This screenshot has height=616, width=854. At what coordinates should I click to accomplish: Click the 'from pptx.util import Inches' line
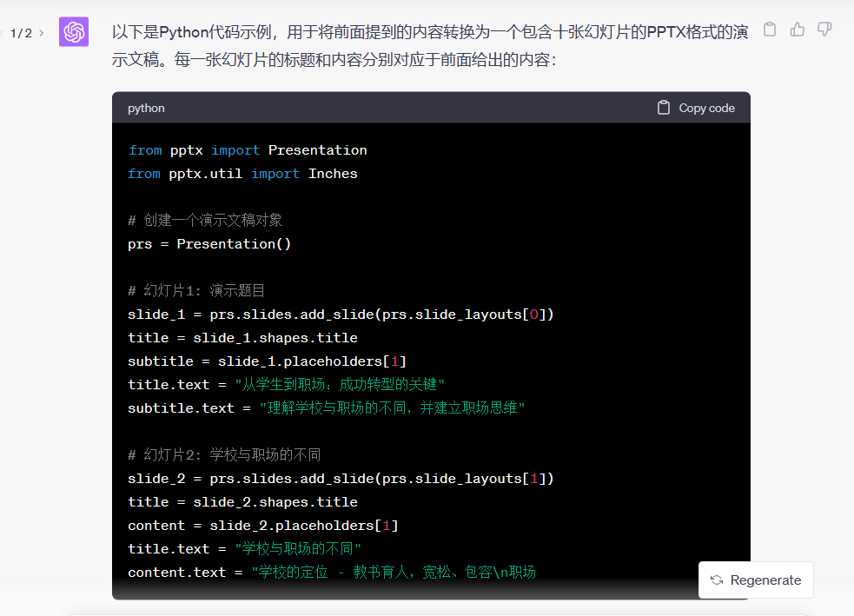(242, 174)
